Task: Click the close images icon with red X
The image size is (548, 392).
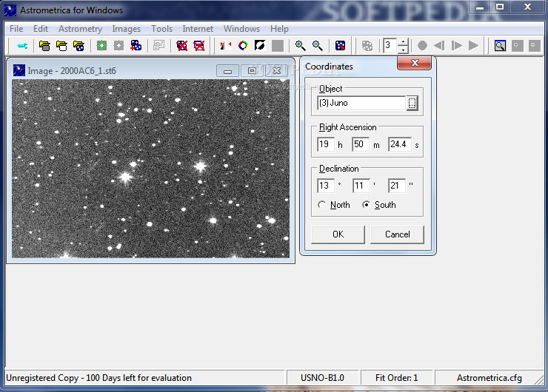Action: [x=181, y=46]
